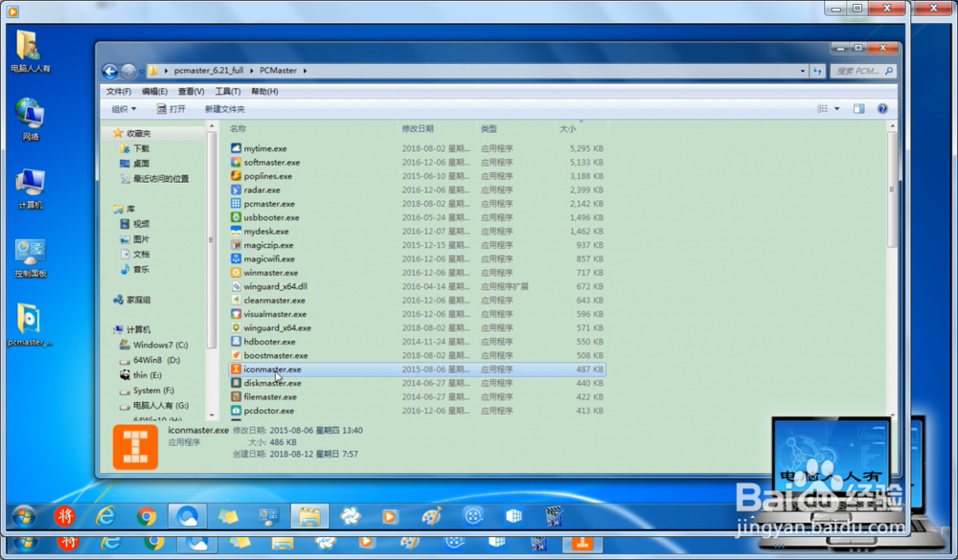This screenshot has height=560, width=958.
Task: Open the paint palette taskbar icon
Action: click(x=431, y=517)
